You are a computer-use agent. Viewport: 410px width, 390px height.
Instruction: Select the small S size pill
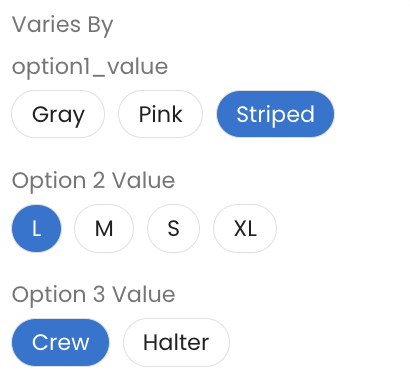173,228
